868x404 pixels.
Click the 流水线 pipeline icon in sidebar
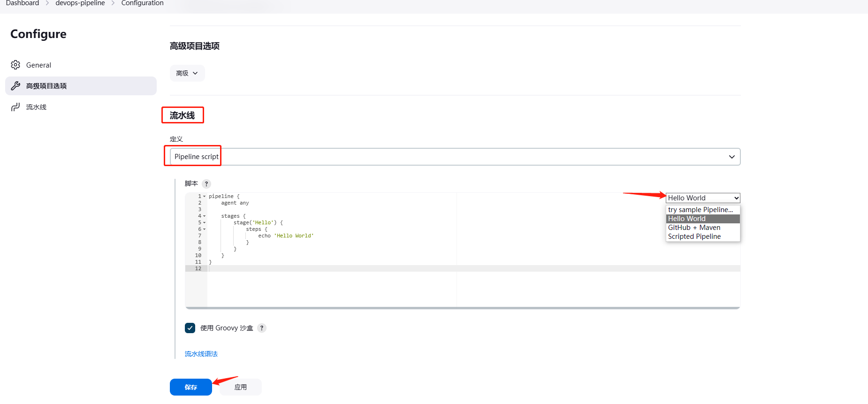(15, 107)
